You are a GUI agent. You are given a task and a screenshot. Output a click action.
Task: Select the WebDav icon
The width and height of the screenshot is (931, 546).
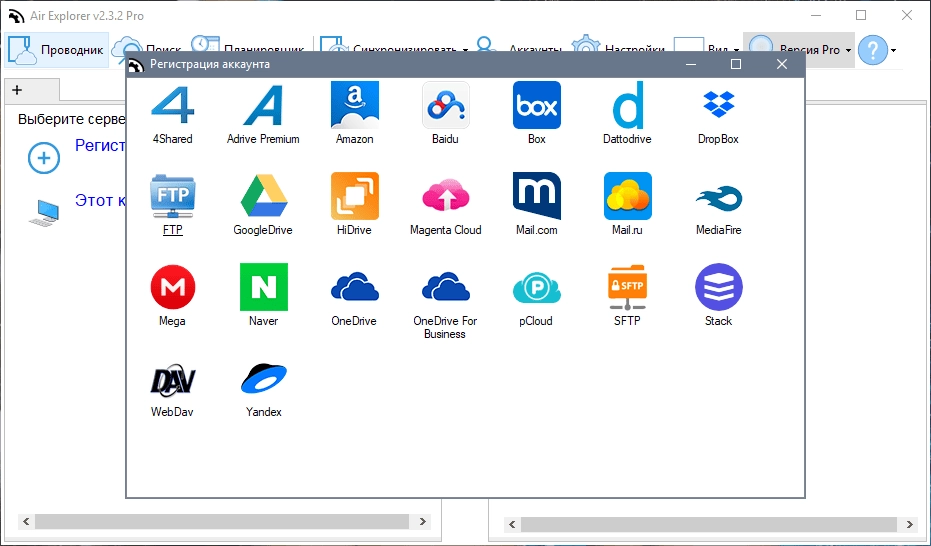click(x=172, y=380)
